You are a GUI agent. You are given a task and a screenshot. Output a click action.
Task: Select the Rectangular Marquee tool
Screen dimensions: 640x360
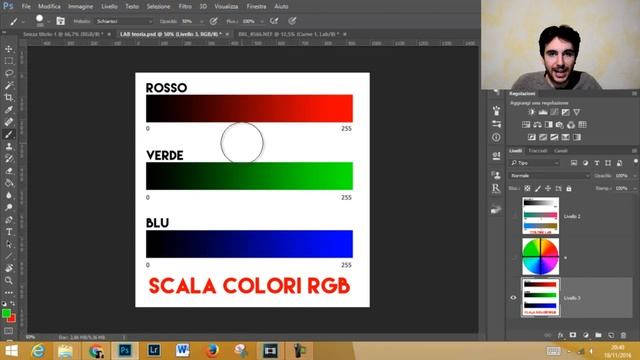tap(9, 61)
